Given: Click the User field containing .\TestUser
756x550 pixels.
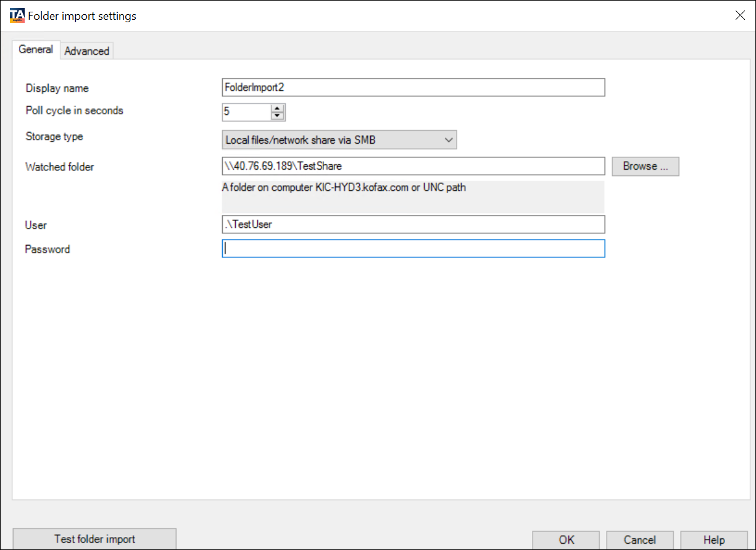Looking at the screenshot, I should tap(413, 224).
